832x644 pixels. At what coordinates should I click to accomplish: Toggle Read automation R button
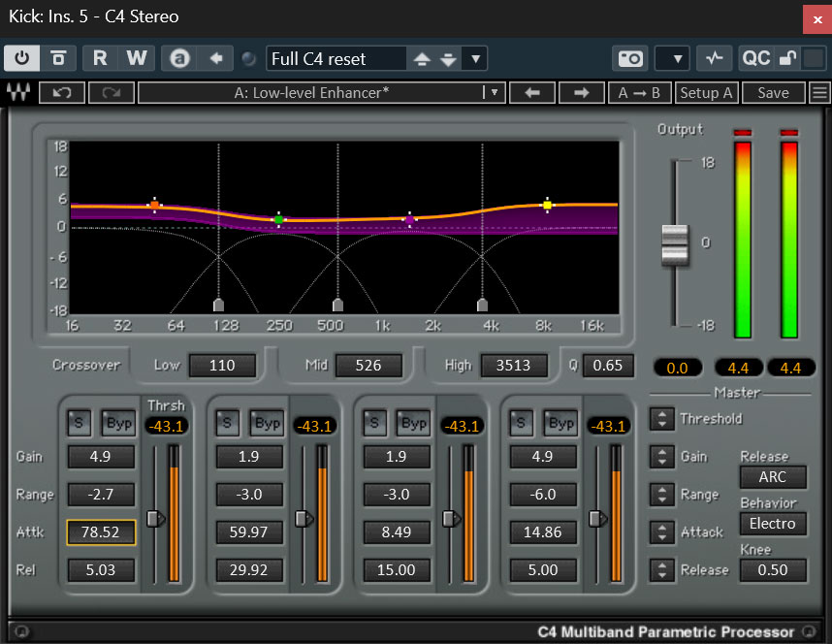[100, 58]
